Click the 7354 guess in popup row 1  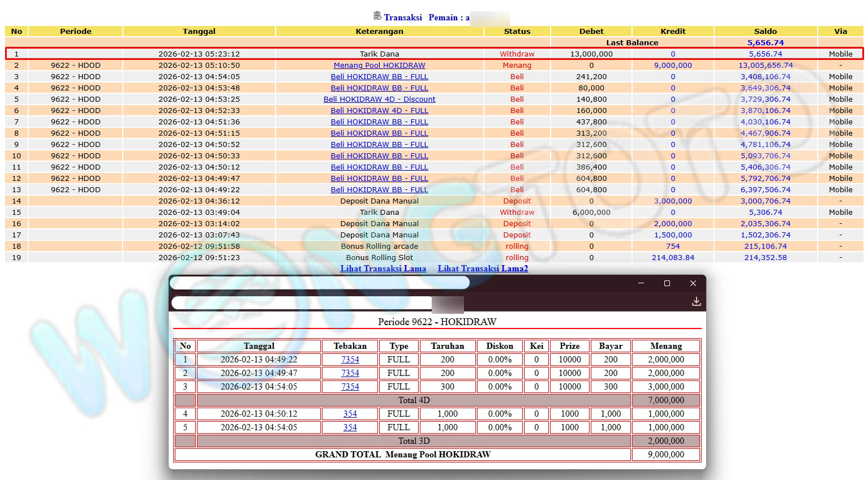click(x=350, y=360)
